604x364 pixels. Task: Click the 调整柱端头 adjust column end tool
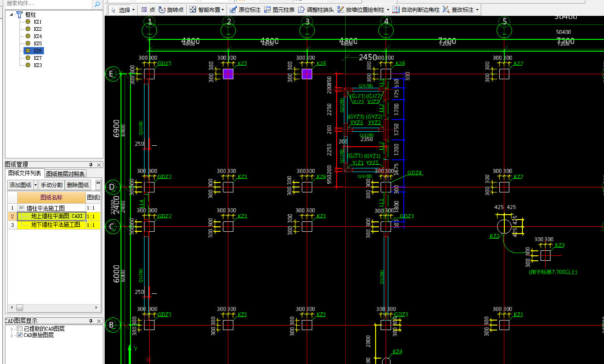316,10
